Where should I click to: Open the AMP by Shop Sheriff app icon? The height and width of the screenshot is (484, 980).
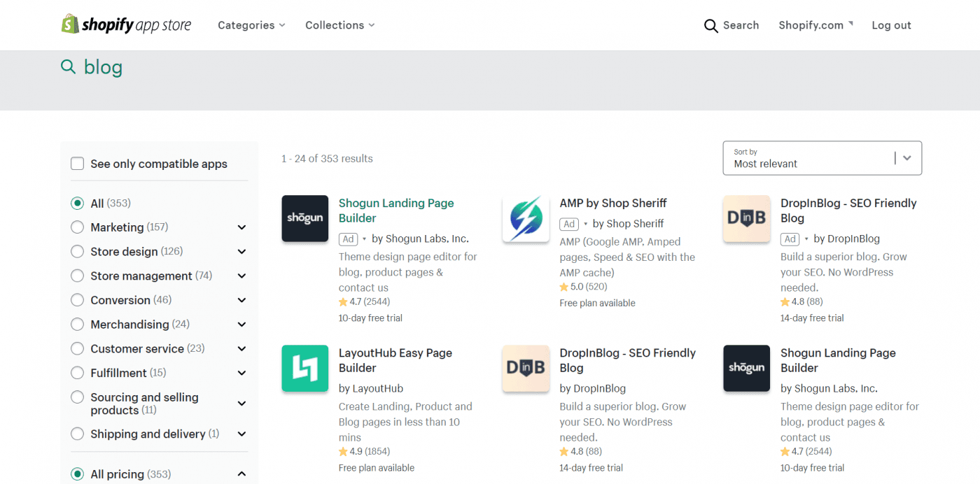coord(526,218)
